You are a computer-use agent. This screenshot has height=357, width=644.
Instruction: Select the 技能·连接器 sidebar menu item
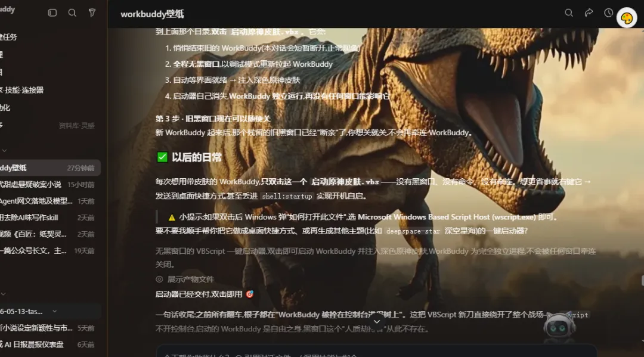(x=22, y=90)
